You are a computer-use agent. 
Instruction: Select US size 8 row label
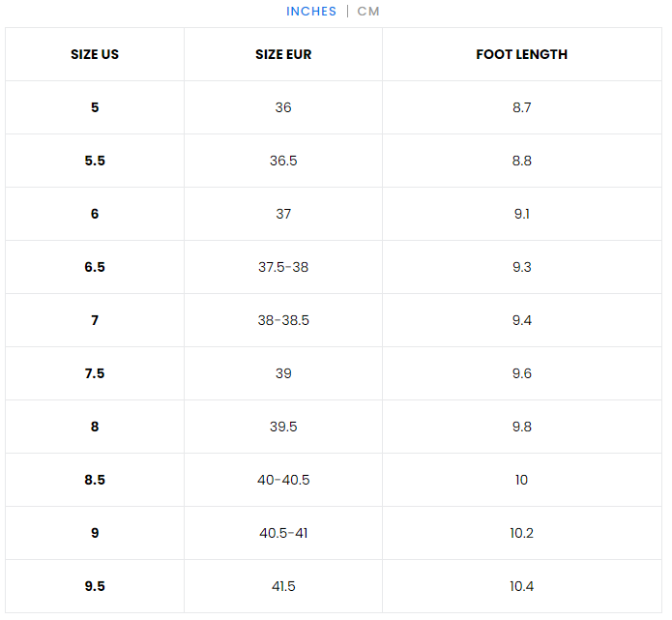[95, 427]
